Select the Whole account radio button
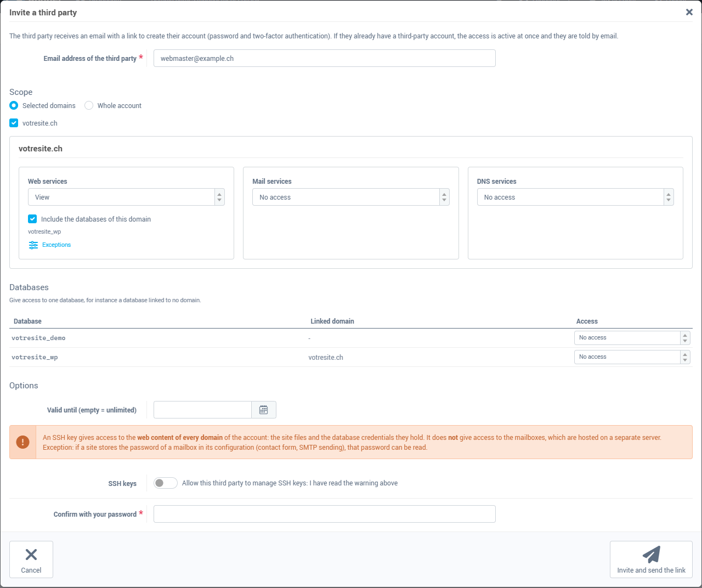Screen dimensions: 702x588 pos(89,105)
